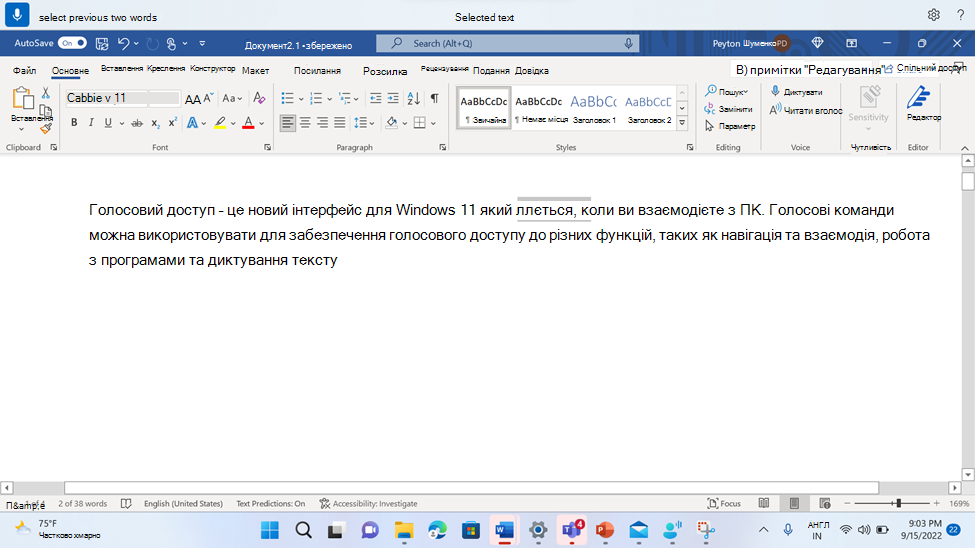The image size is (975, 548).
Task: Open the Редактор editor
Action: tap(923, 104)
